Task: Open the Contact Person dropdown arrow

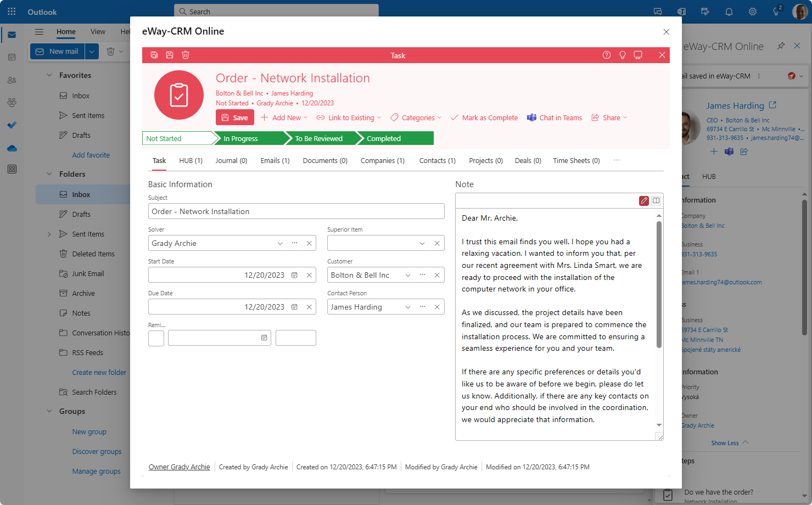Action: tap(408, 307)
